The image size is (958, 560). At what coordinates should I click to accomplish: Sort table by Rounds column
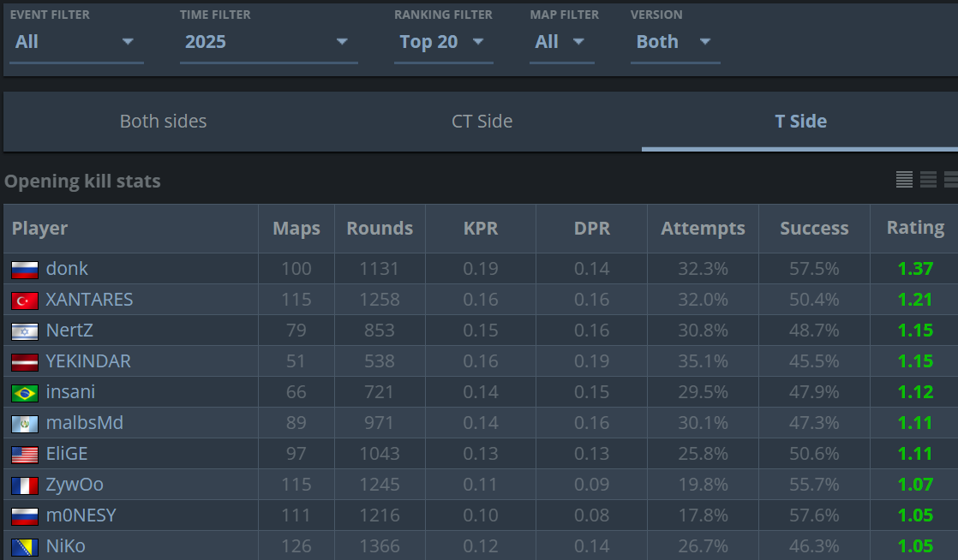[x=380, y=229]
